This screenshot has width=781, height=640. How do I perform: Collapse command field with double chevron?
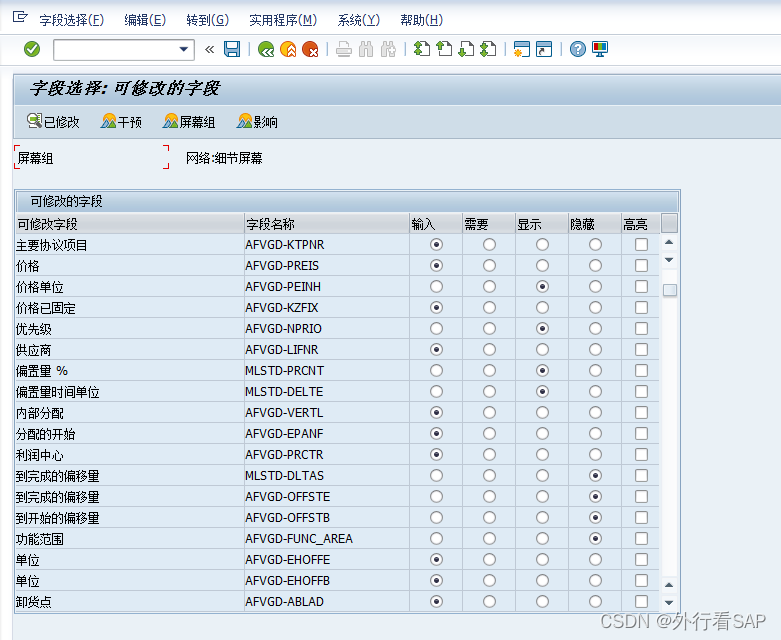210,49
